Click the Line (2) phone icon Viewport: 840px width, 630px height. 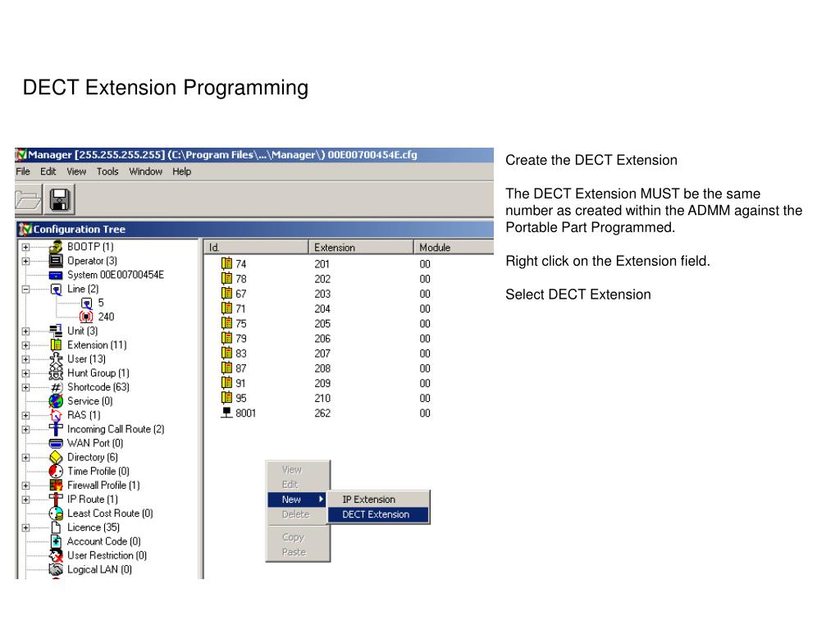[x=56, y=290]
